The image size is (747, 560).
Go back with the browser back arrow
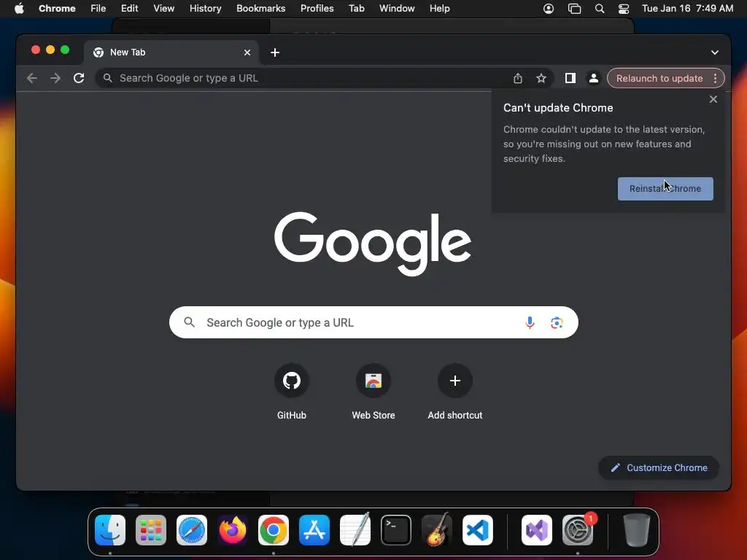32,78
